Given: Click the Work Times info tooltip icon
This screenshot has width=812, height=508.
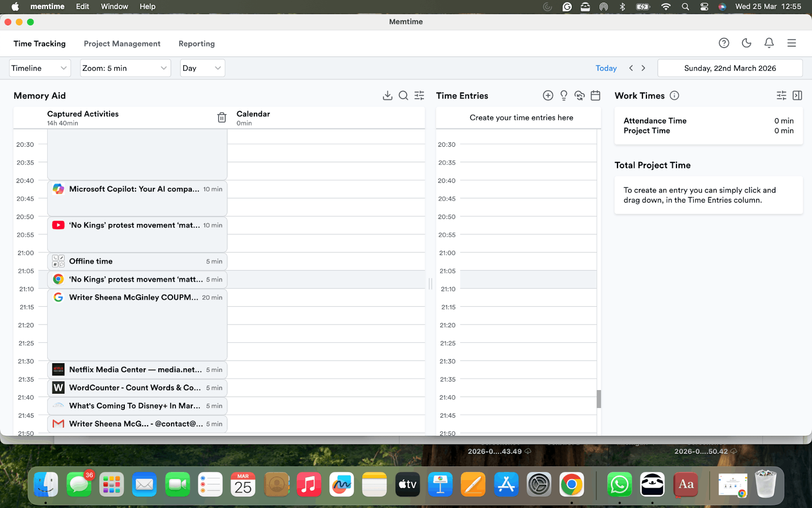Looking at the screenshot, I should click(674, 95).
